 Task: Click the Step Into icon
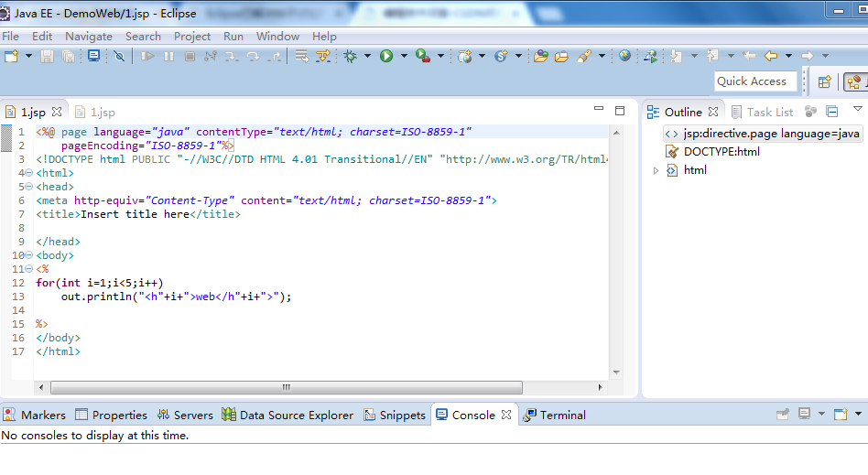point(232,56)
